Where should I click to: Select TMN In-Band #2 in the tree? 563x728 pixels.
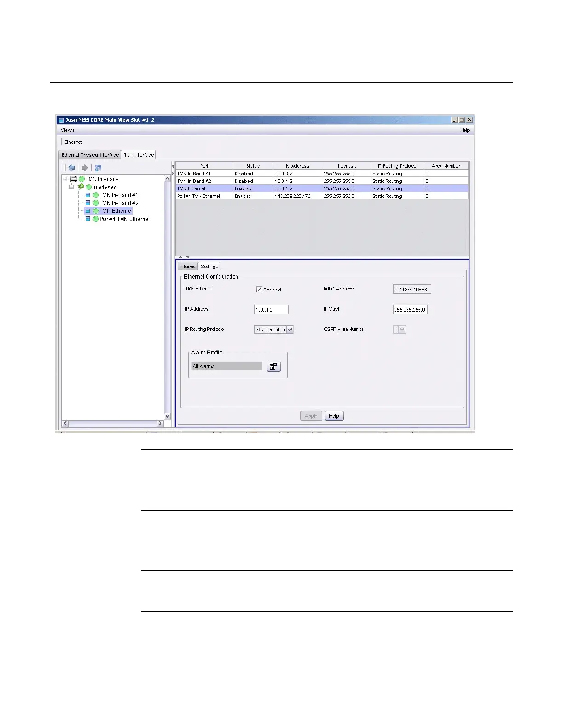119,203
